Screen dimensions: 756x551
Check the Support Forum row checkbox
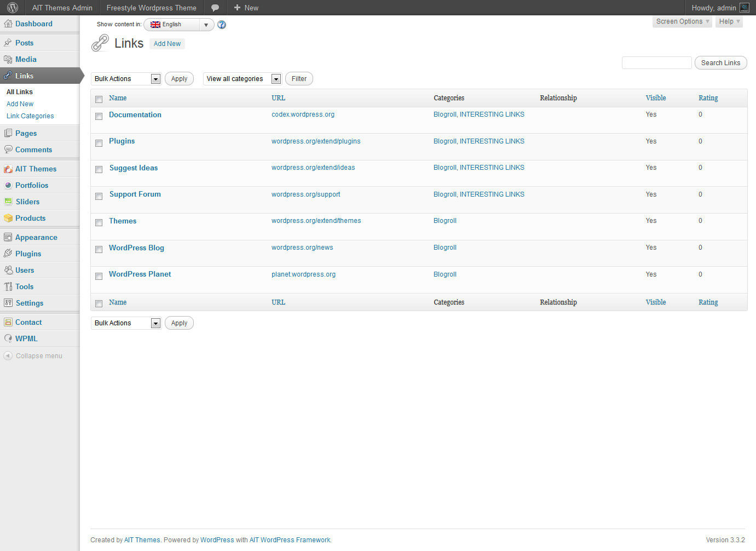tap(99, 196)
